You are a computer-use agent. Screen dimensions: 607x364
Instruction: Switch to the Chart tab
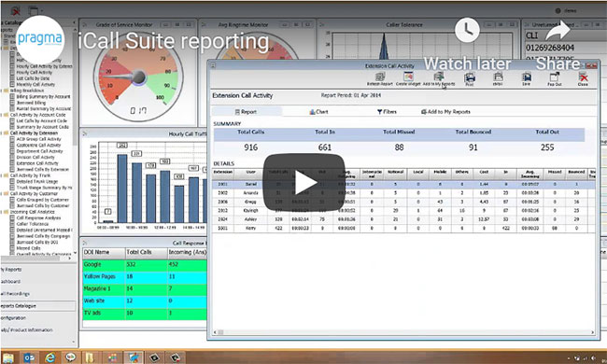pos(318,112)
